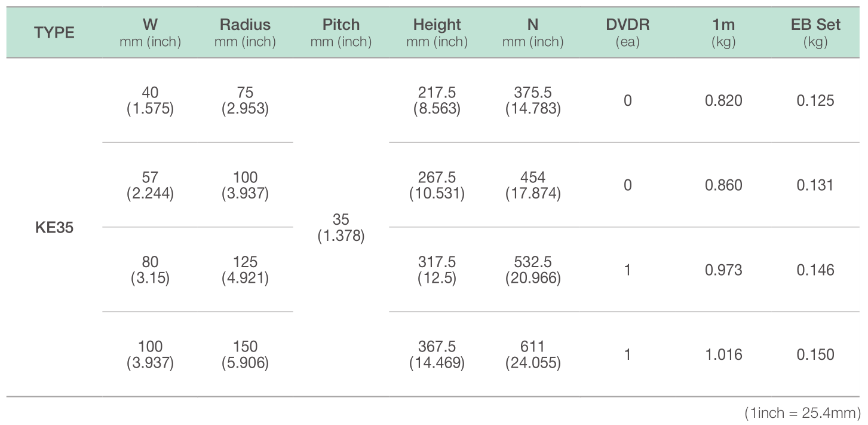
Task: Select radius cell 100 (3.937)
Action: click(x=245, y=185)
